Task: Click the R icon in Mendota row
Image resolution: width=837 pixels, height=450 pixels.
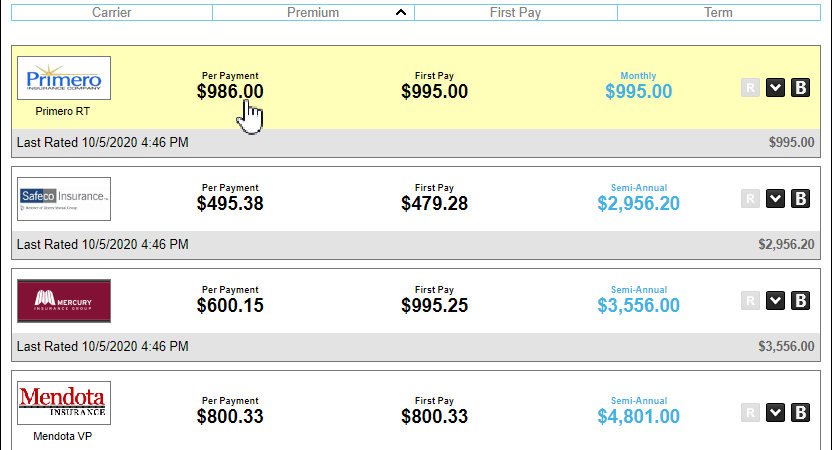Action: (750, 413)
